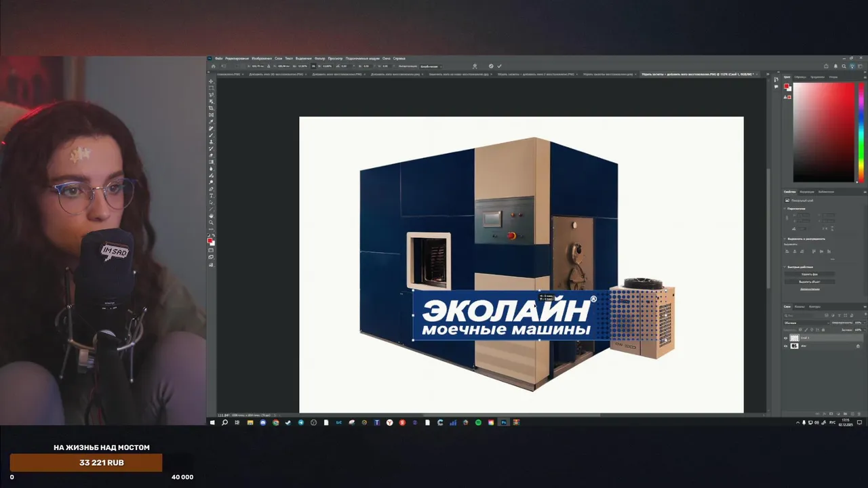
Task: Commit the transform with the checkmark icon
Action: click(499, 66)
